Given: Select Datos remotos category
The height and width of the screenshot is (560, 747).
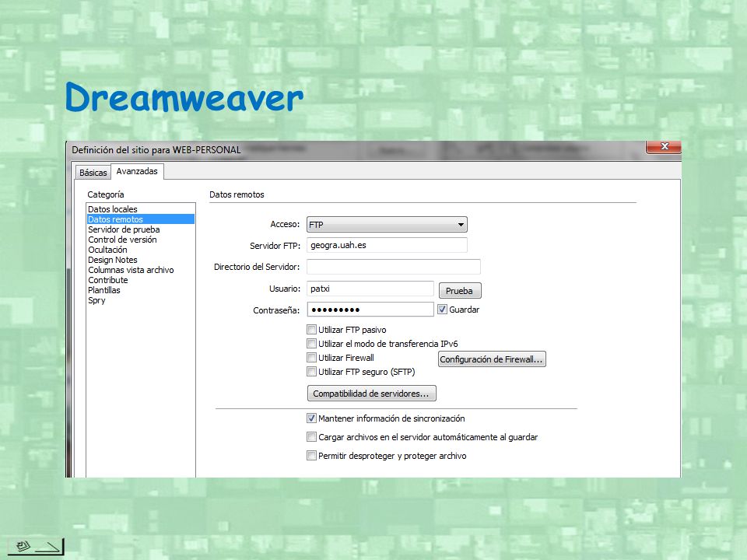Looking at the screenshot, I should 141,219.
